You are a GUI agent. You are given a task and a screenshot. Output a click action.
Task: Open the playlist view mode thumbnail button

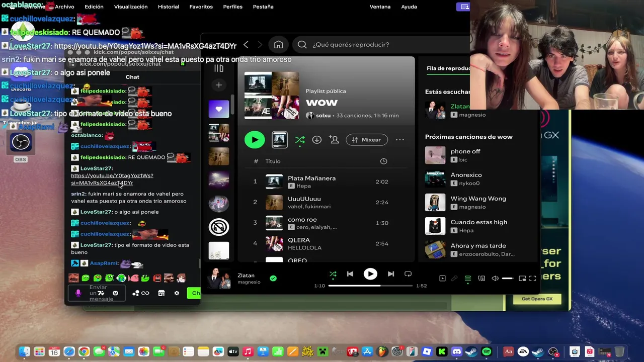[280, 140]
